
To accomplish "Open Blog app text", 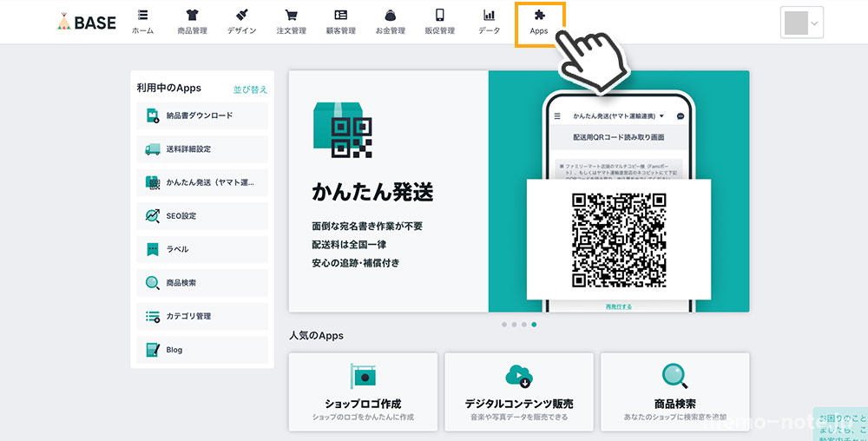I will pos(174,350).
